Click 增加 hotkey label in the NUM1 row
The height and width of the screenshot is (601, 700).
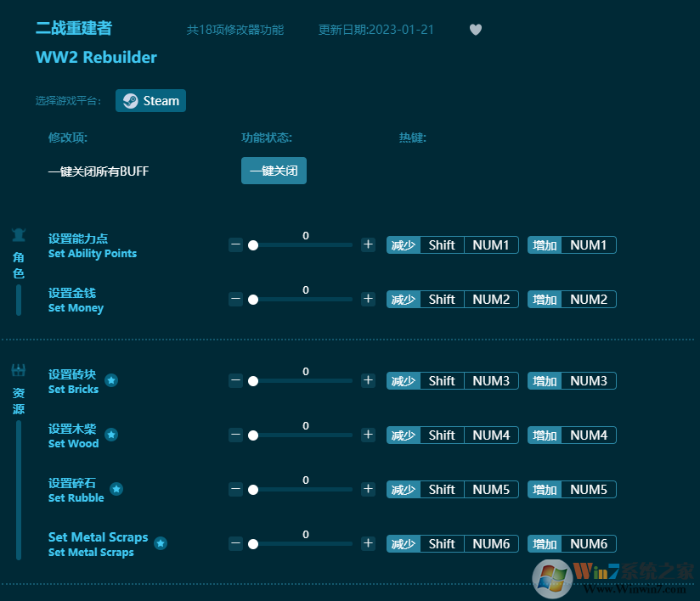click(545, 245)
